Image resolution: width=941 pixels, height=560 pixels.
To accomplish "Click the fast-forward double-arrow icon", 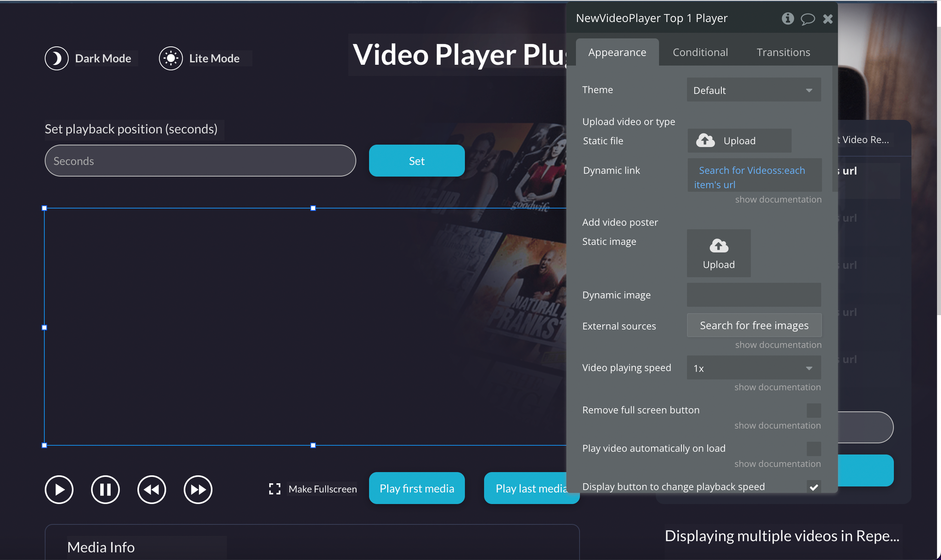I will tap(198, 490).
